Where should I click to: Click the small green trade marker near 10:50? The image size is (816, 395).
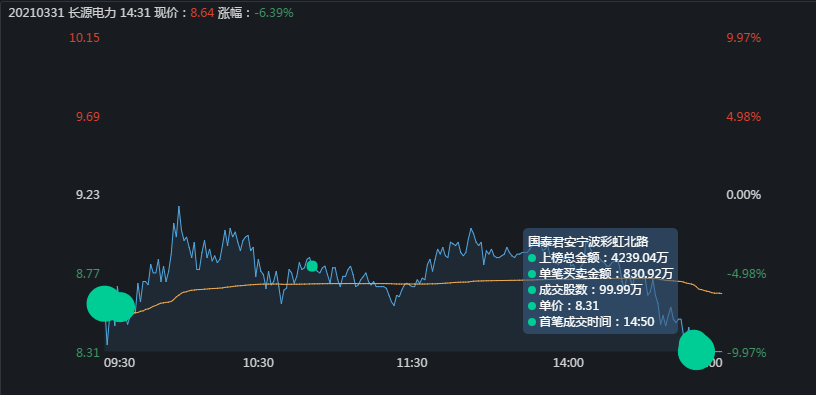tap(312, 266)
